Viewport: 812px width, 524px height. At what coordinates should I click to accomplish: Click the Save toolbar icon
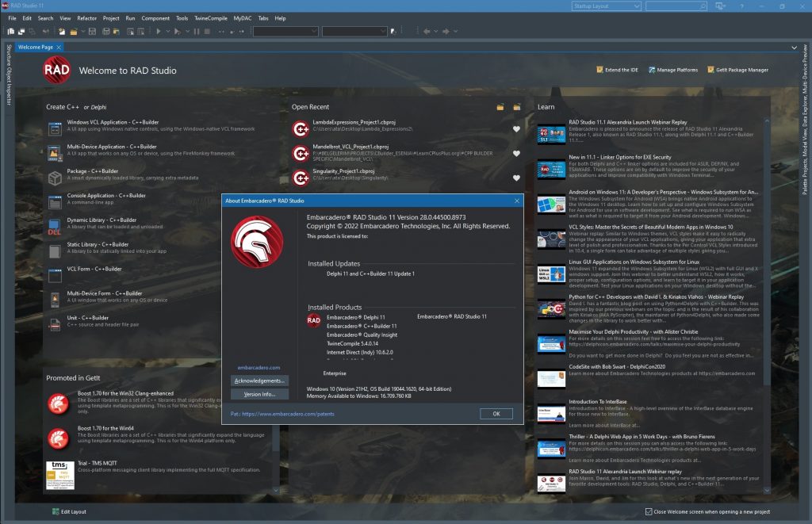tap(92, 32)
